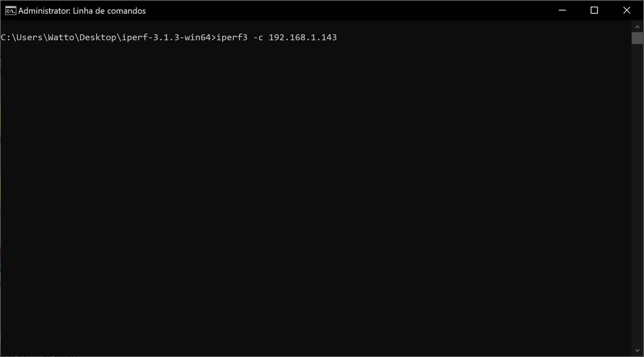Click the word iperf3 in the command
Screen dimensions: 644x357
pyautogui.click(x=232, y=37)
